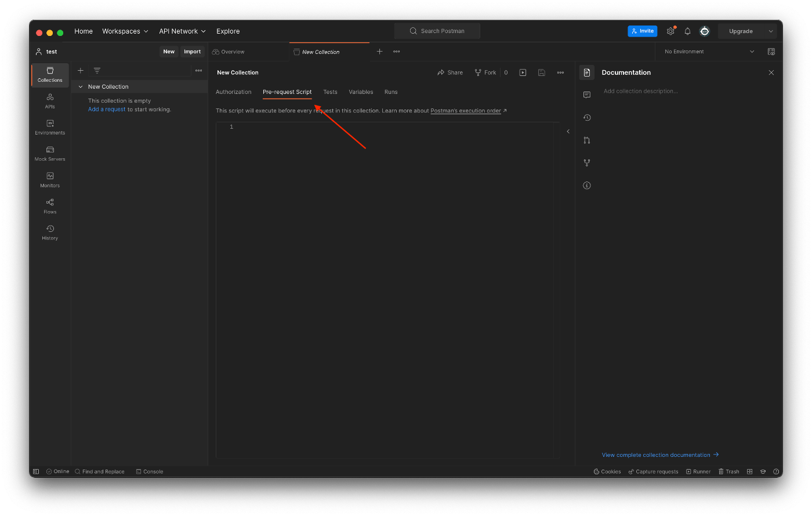Open a new tab with the plus icon
Image resolution: width=812 pixels, height=516 pixels.
pyautogui.click(x=380, y=52)
